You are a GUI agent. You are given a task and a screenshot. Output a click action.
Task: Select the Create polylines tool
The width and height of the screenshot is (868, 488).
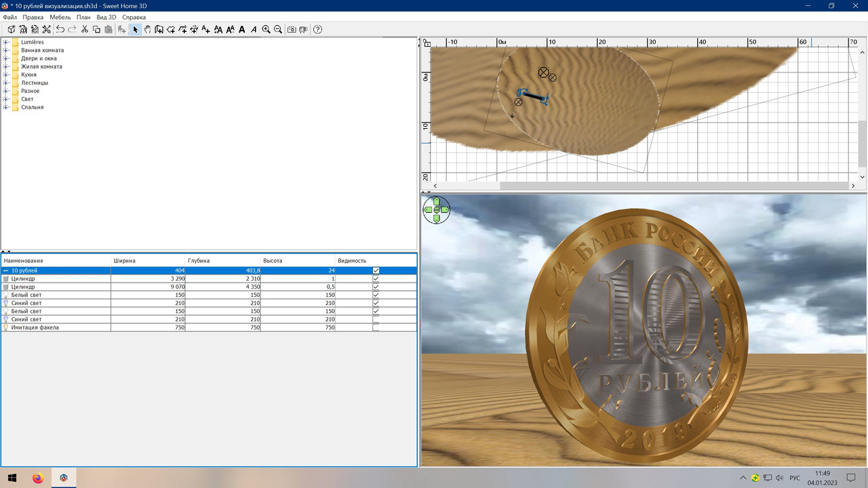(182, 30)
